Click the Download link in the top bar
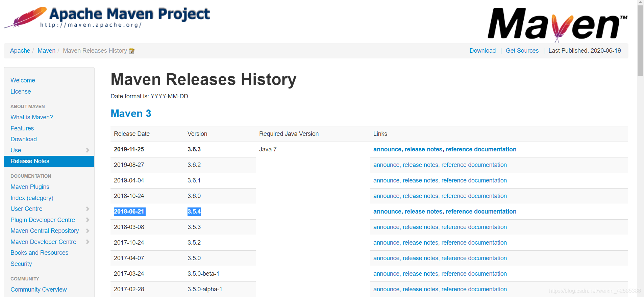 pos(482,51)
